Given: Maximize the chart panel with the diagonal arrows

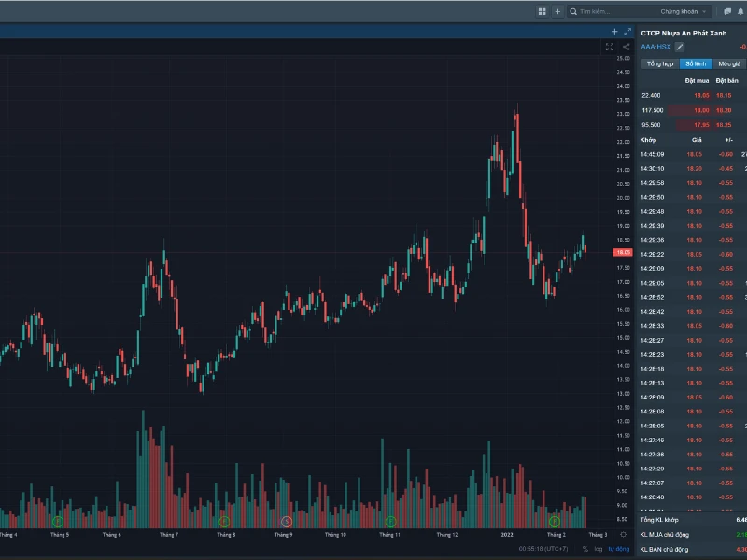Looking at the screenshot, I should [627, 32].
